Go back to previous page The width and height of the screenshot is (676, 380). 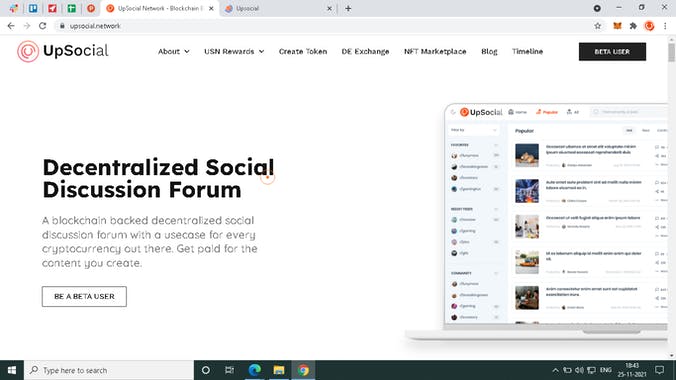11,26
